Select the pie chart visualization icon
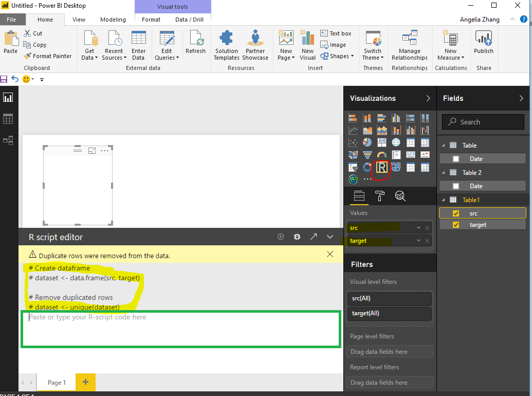Image resolution: width=532 pixels, height=396 pixels. pos(367,142)
